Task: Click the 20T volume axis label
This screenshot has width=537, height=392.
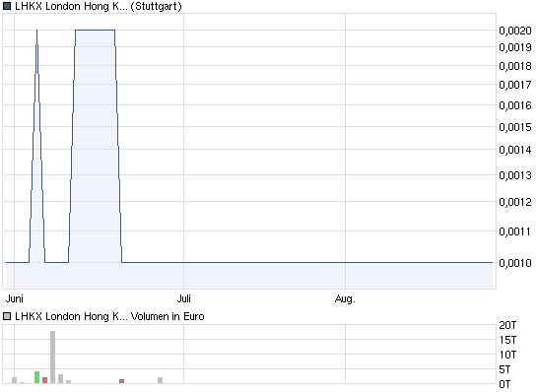Action: [507, 325]
